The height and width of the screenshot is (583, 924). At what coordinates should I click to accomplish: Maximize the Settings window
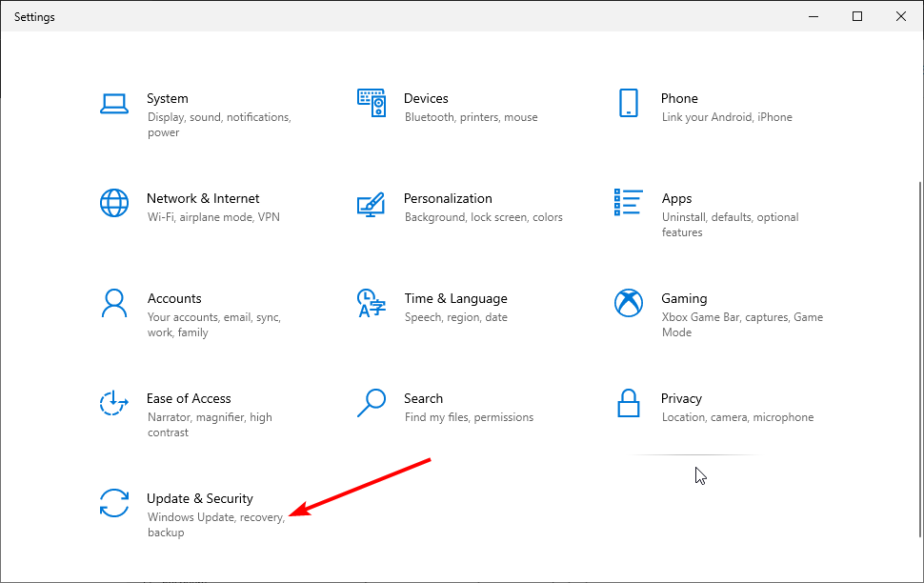click(857, 16)
